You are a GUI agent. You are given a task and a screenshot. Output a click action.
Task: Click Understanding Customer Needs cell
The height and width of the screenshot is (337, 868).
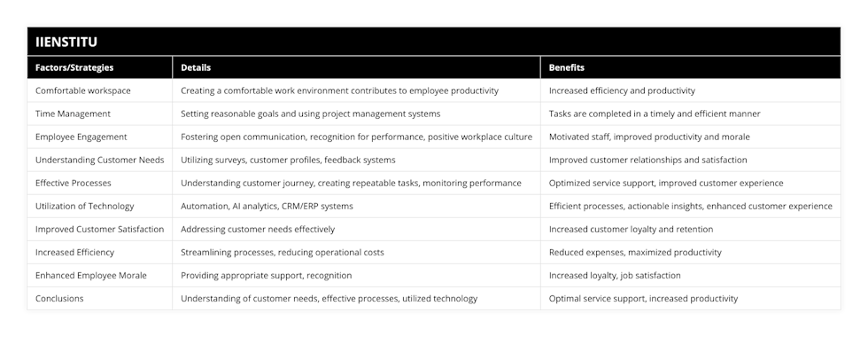click(x=99, y=160)
